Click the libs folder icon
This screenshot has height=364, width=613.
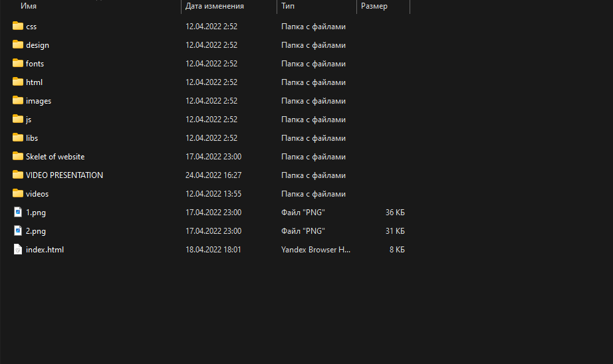point(18,138)
